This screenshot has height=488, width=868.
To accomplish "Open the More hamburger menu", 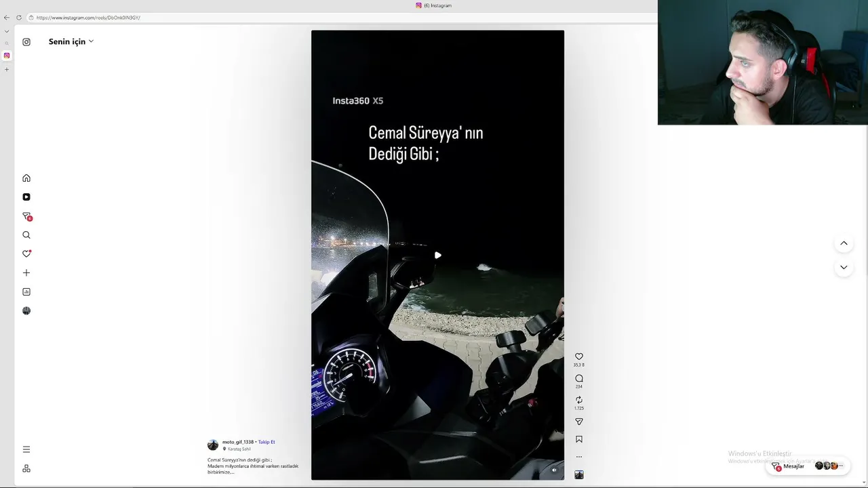I will 26,449.
